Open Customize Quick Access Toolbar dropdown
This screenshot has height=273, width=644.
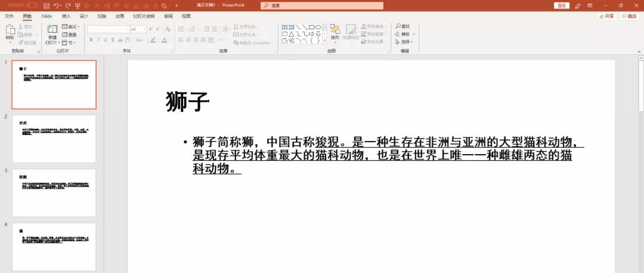(x=177, y=6)
